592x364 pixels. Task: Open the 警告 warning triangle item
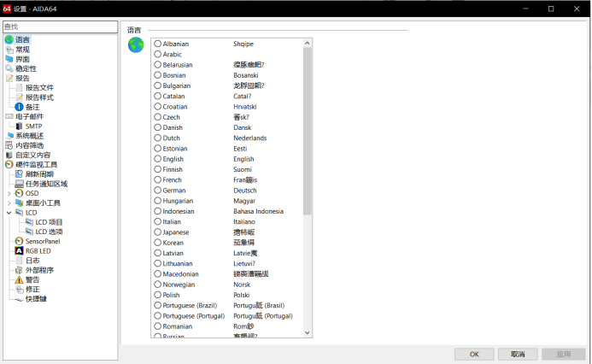(20, 279)
